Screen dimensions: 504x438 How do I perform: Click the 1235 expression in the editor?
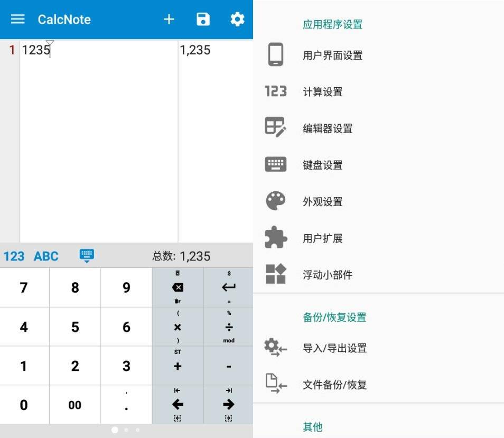36,50
